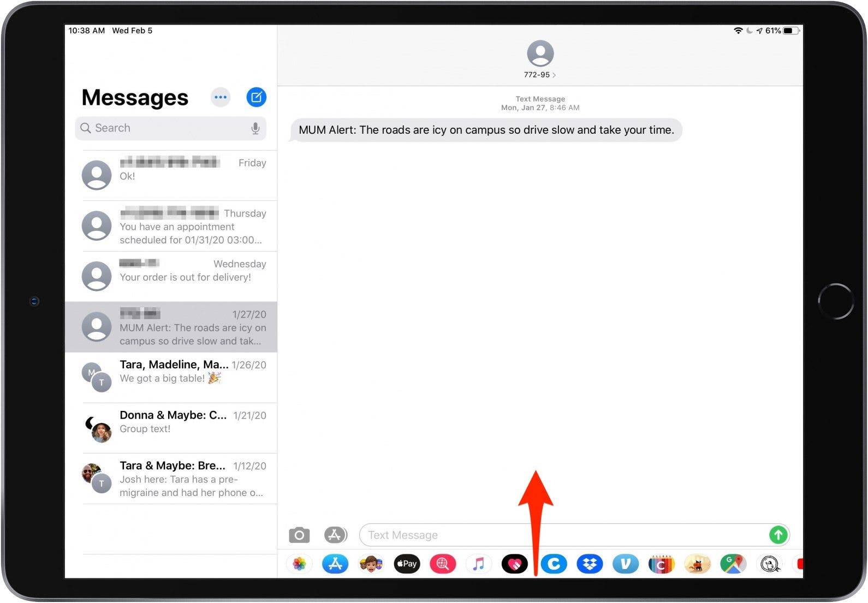Open the penguin sticker app
Screen dimensions: 868x603
tap(770, 564)
